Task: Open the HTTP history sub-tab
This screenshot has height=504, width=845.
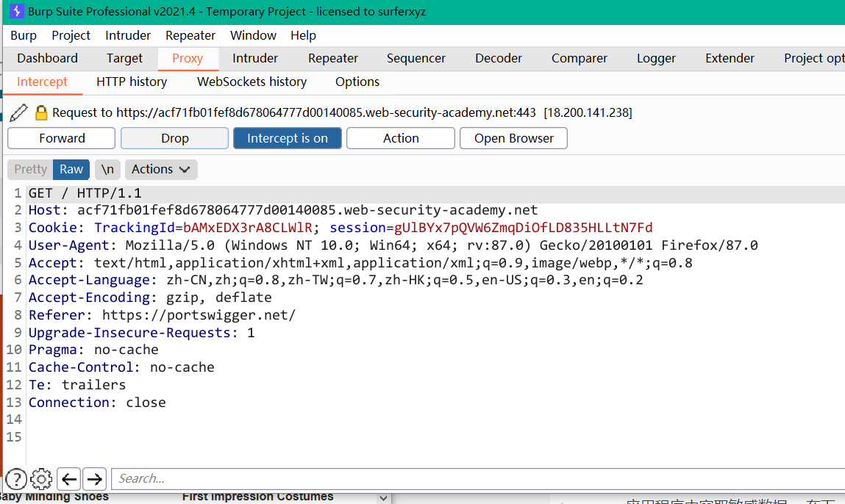Action: click(132, 82)
